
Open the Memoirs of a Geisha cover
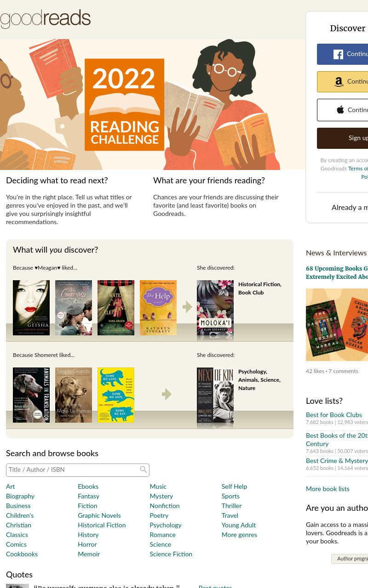(31, 308)
